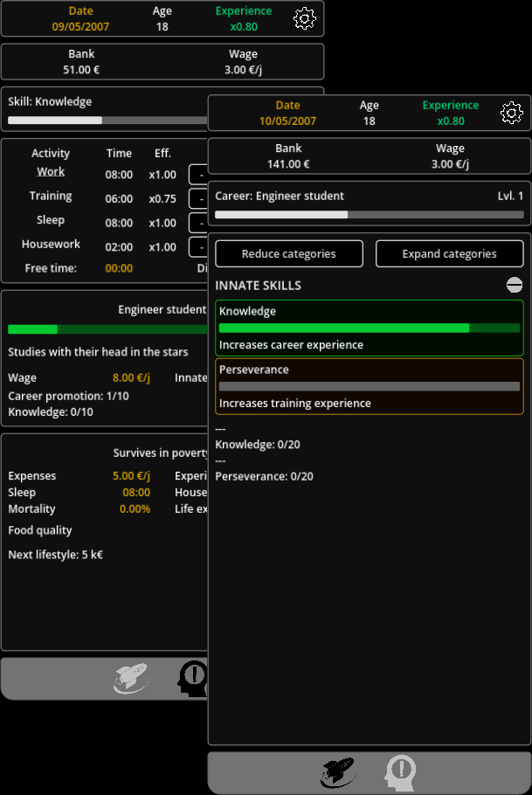Image resolution: width=532 pixels, height=795 pixels.
Task: Select the Knowledge skill card
Action: [x=370, y=328]
